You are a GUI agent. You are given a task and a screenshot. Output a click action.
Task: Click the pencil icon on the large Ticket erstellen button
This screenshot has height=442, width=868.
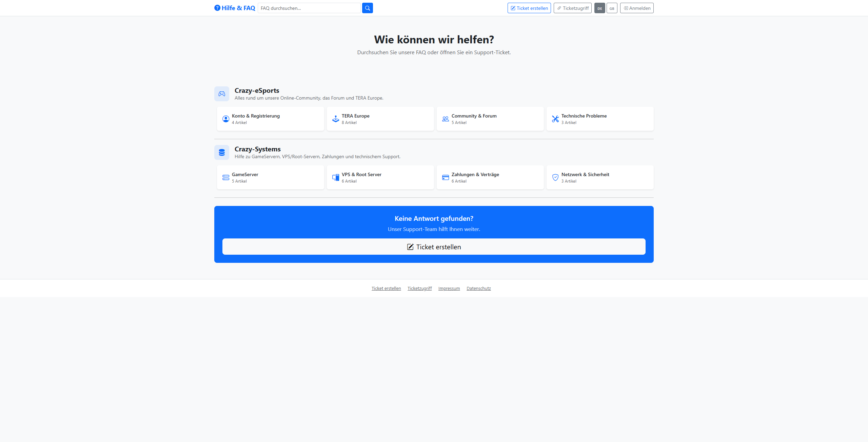pyautogui.click(x=410, y=247)
